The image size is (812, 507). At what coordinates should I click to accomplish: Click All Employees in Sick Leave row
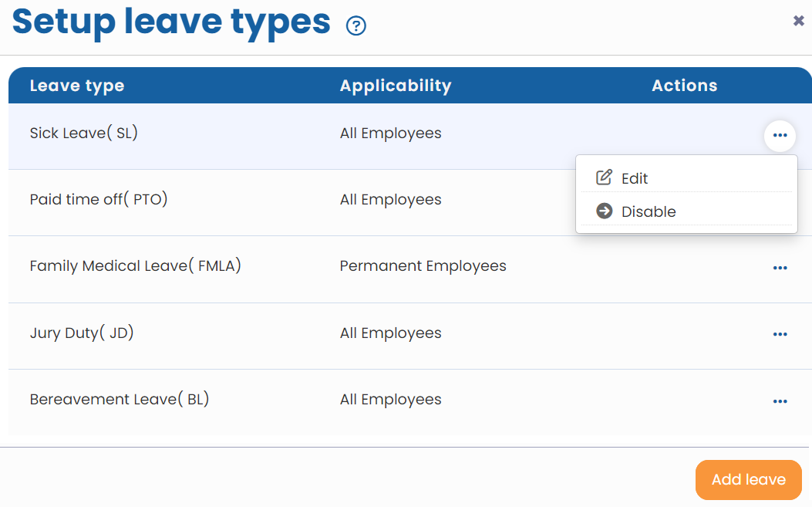tap(390, 133)
